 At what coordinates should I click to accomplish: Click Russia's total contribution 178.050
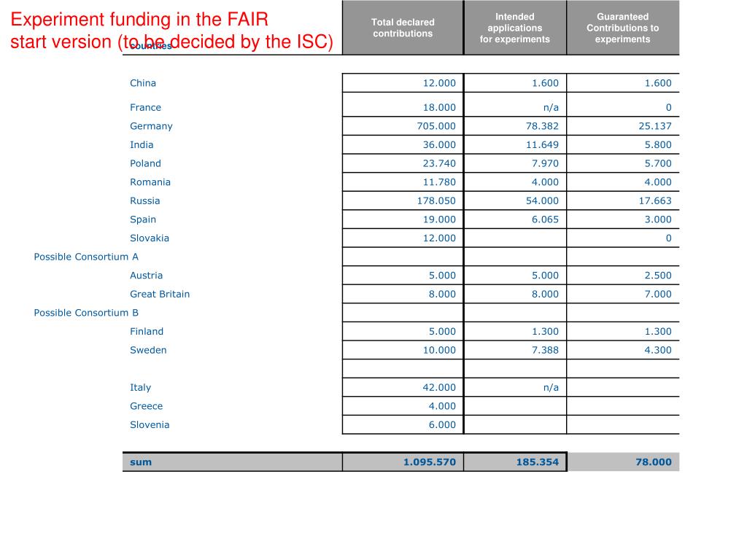coord(436,201)
